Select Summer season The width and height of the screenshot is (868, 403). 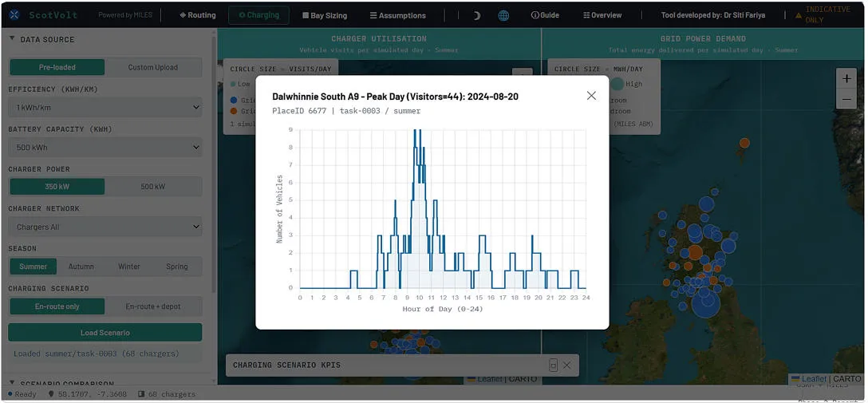click(34, 267)
